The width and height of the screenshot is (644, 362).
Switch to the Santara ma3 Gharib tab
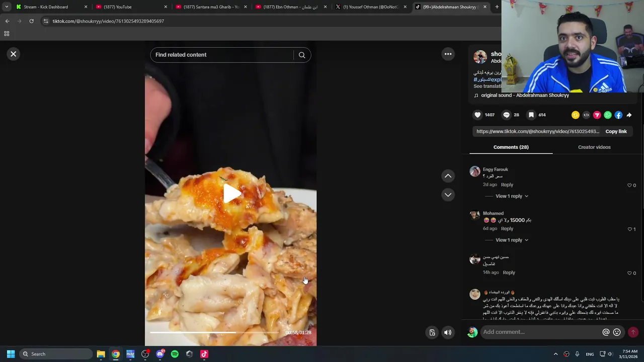211,7
